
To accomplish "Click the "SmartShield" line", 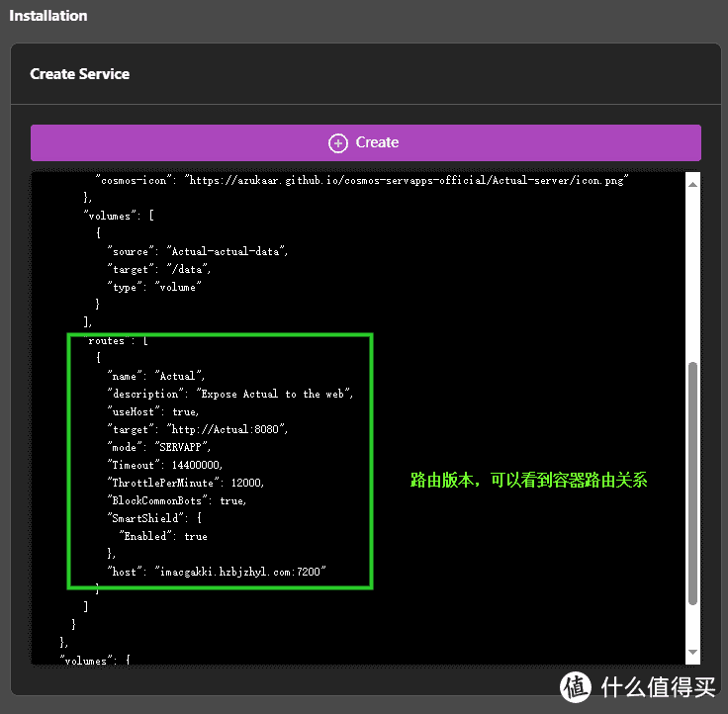I will click(x=154, y=518).
